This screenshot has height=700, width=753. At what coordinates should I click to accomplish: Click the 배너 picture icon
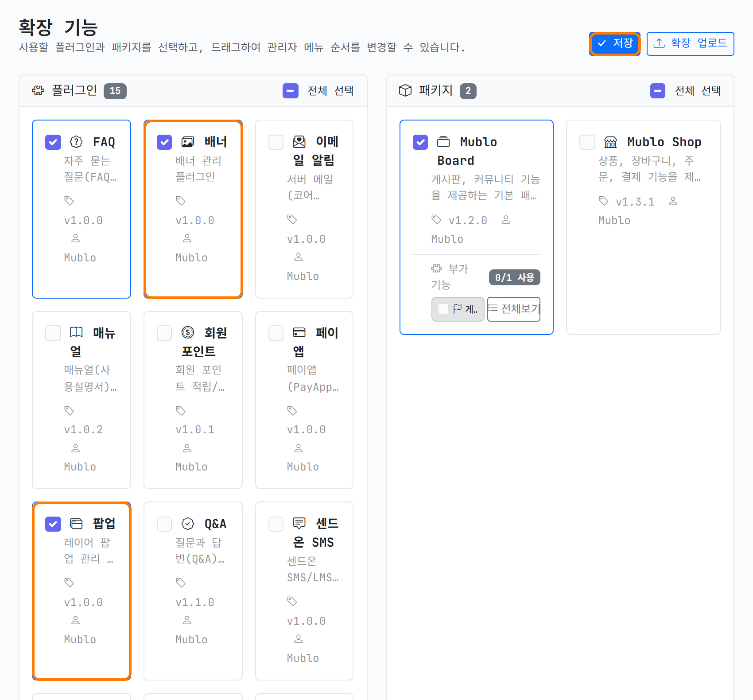coord(188,142)
